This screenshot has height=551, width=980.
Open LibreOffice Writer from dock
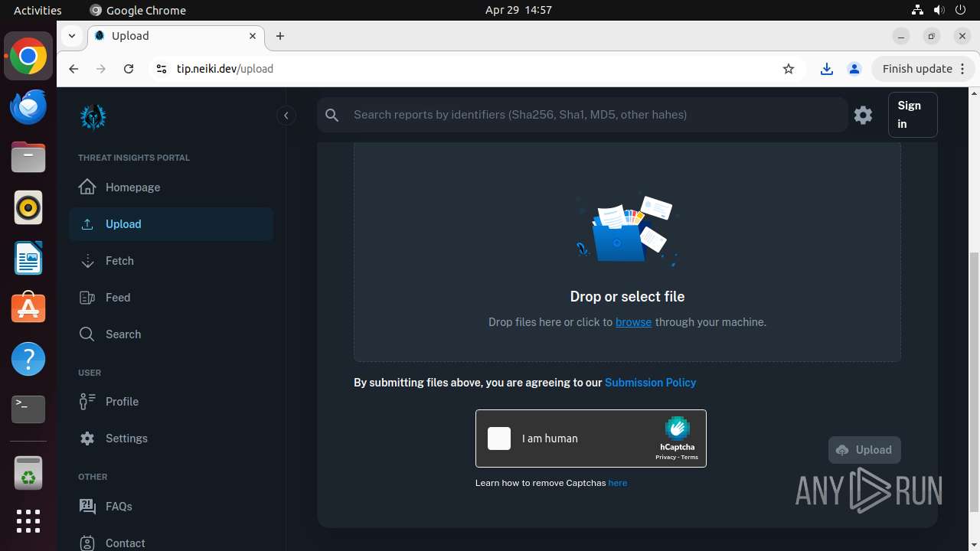pyautogui.click(x=28, y=259)
